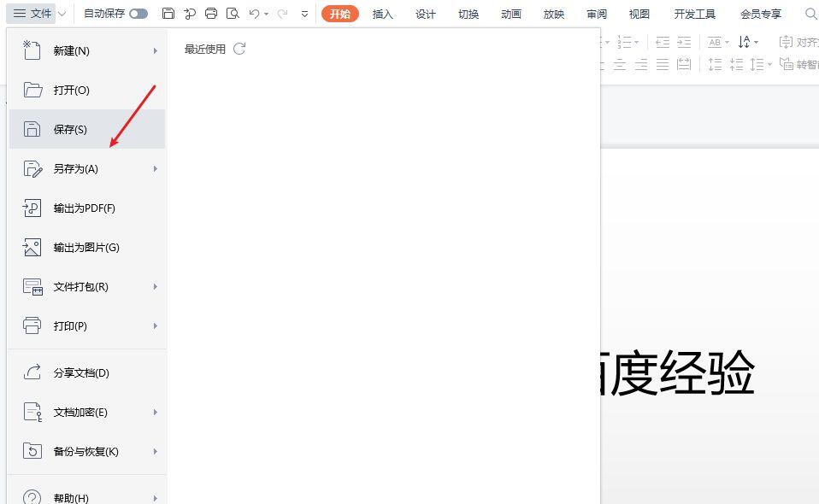Center align the text
Viewport: 819px width, 504px height.
[620, 64]
